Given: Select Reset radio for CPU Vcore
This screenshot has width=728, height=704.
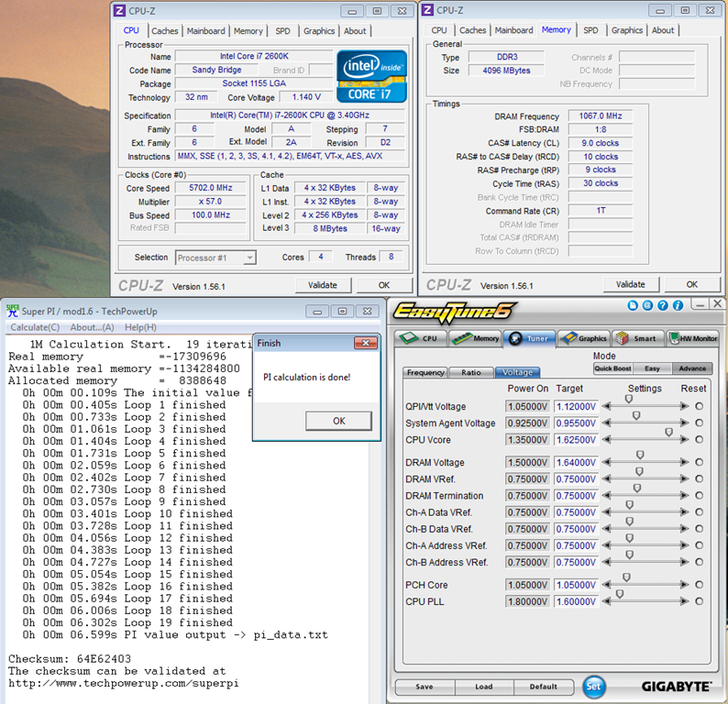Looking at the screenshot, I should click(x=700, y=440).
